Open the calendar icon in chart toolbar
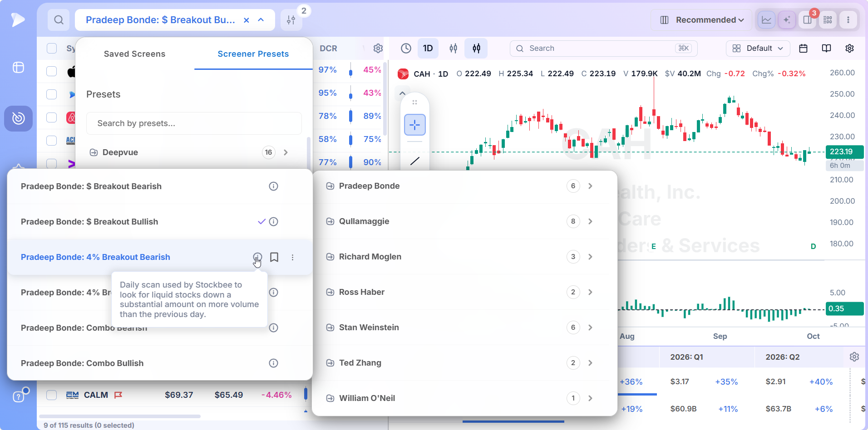Viewport: 868px width, 430px height. tap(803, 49)
